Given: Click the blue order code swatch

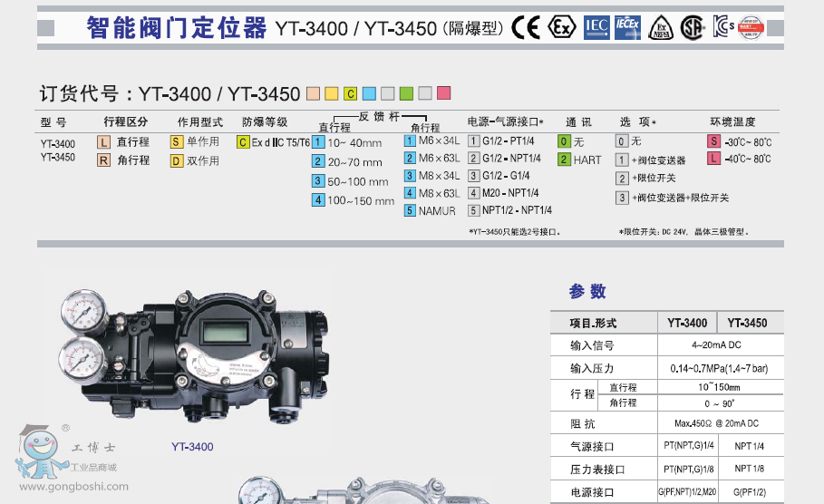Looking at the screenshot, I should [x=370, y=93].
